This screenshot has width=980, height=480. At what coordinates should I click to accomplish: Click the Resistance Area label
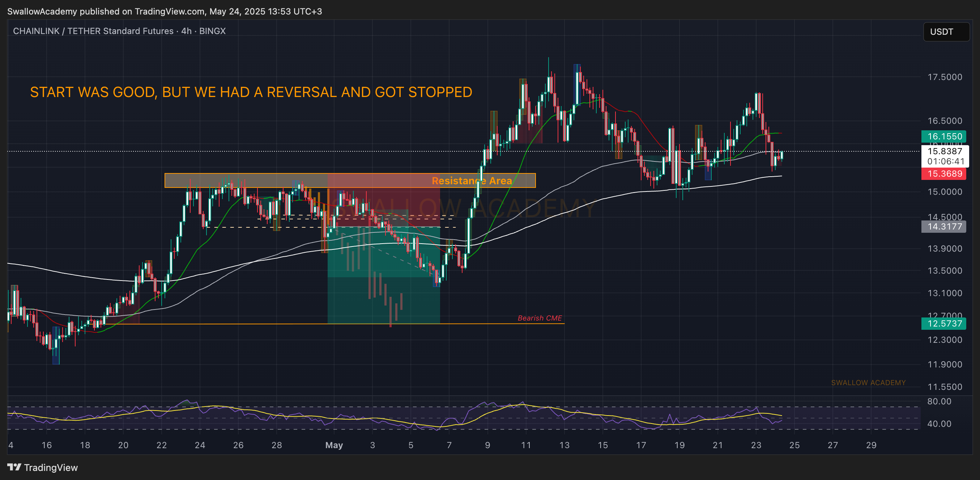[472, 181]
